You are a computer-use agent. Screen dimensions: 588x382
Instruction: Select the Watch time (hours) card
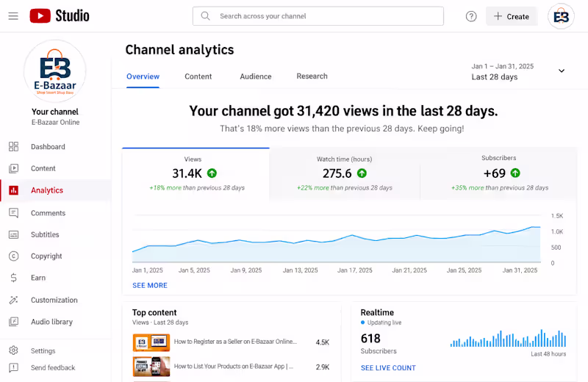pos(345,173)
